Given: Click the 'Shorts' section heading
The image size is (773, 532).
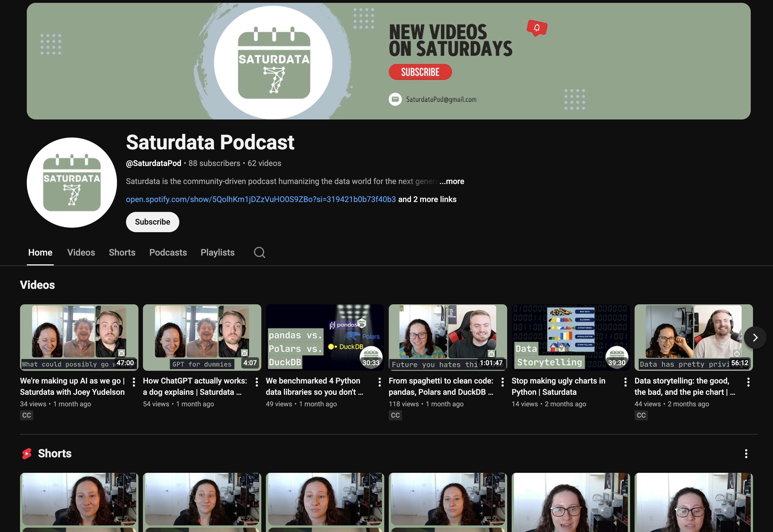Looking at the screenshot, I should (x=55, y=453).
